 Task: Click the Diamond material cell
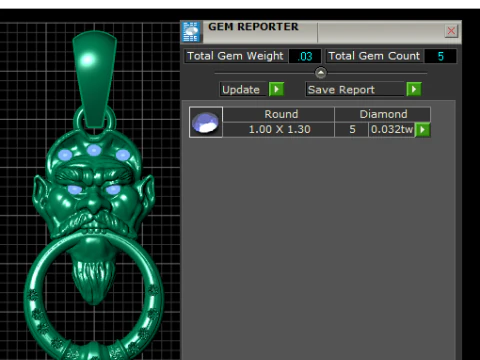383,114
